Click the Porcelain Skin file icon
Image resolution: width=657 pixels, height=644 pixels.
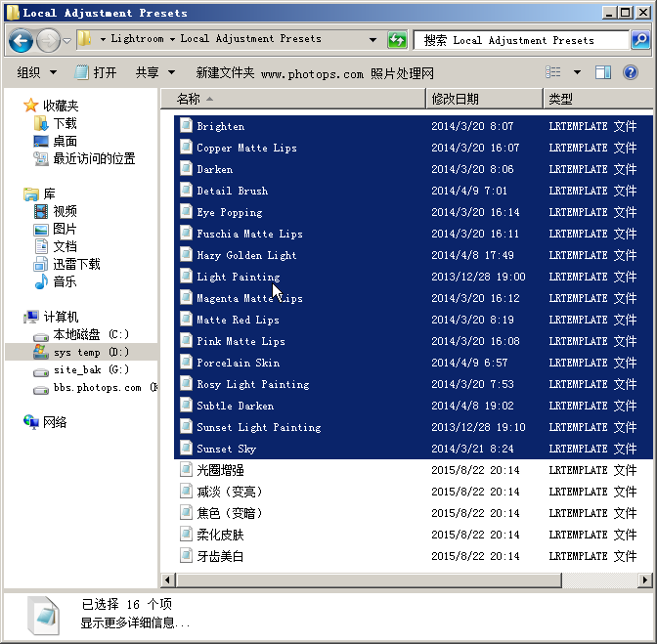pyautogui.click(x=186, y=362)
